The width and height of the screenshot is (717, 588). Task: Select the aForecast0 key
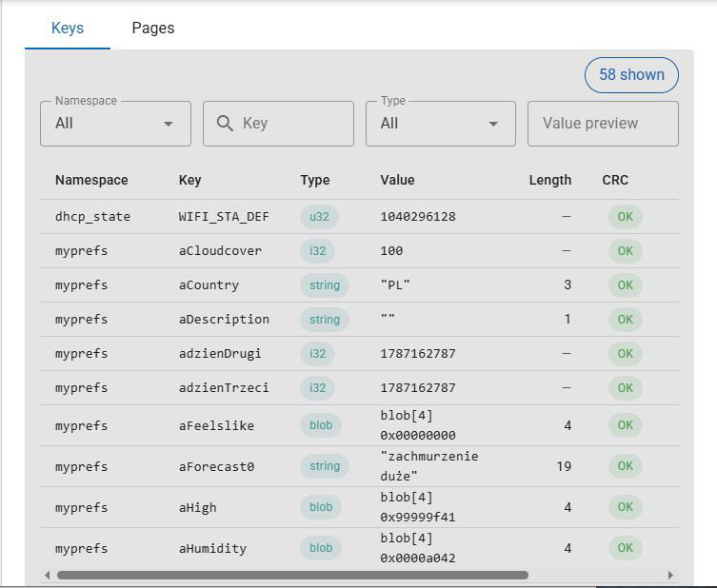[x=216, y=466]
